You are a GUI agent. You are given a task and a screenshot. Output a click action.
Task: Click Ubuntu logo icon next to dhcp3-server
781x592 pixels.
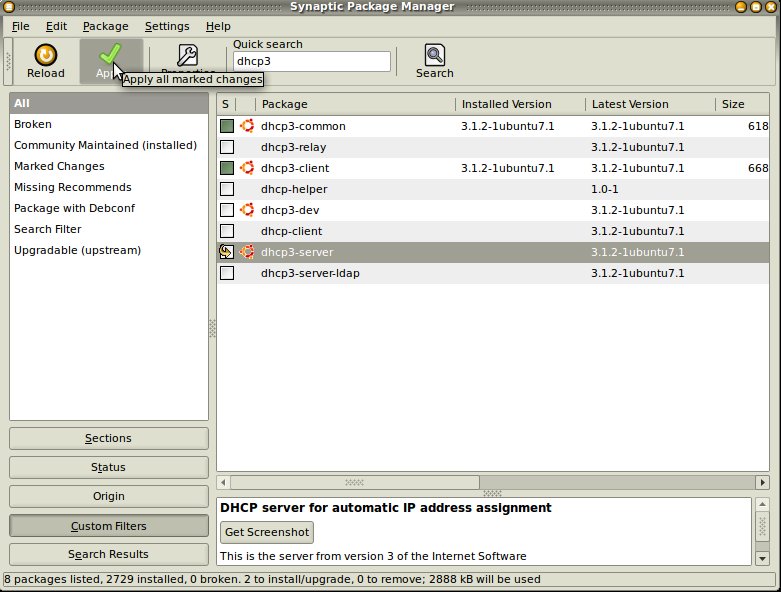(247, 252)
